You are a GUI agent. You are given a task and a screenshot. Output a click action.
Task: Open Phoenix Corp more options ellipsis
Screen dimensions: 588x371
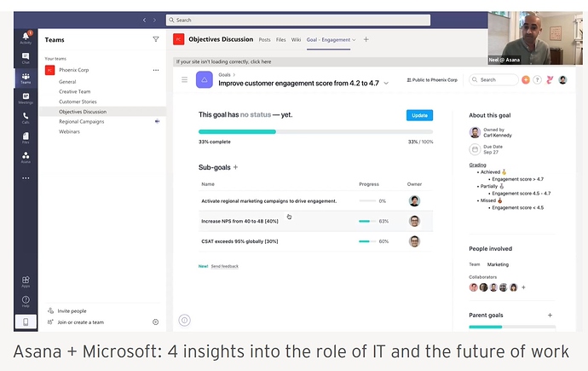(x=156, y=70)
